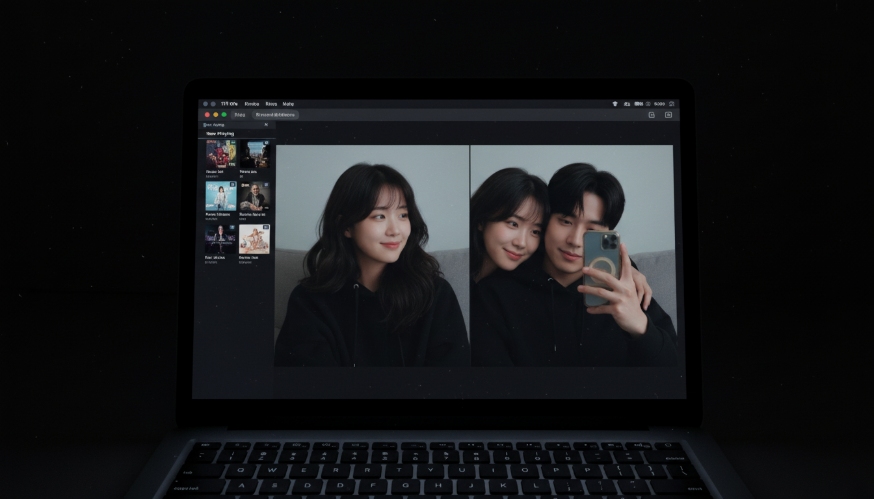The image size is (874, 499).
Task: Open the Wi-Fi status icon in the menu bar
Action: (x=615, y=104)
